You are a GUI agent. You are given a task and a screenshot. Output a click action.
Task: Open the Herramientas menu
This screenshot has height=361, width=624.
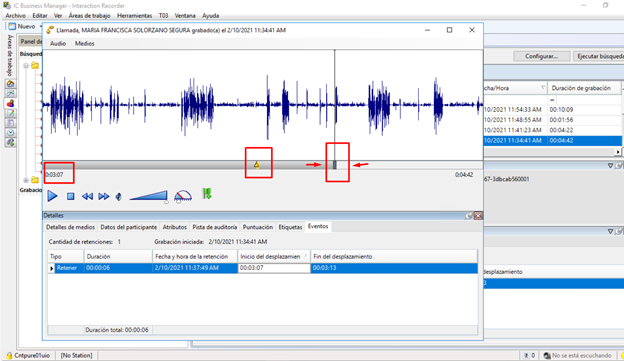pos(135,16)
